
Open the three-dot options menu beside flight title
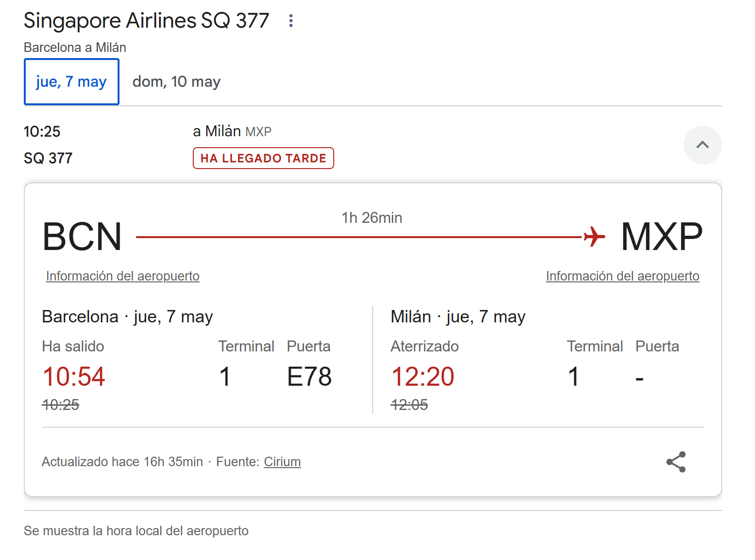[291, 20]
